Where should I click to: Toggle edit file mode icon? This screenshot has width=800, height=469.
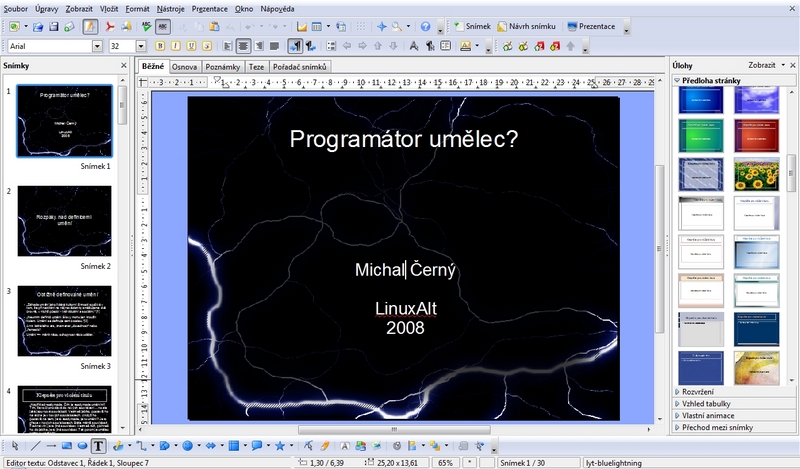(90, 27)
